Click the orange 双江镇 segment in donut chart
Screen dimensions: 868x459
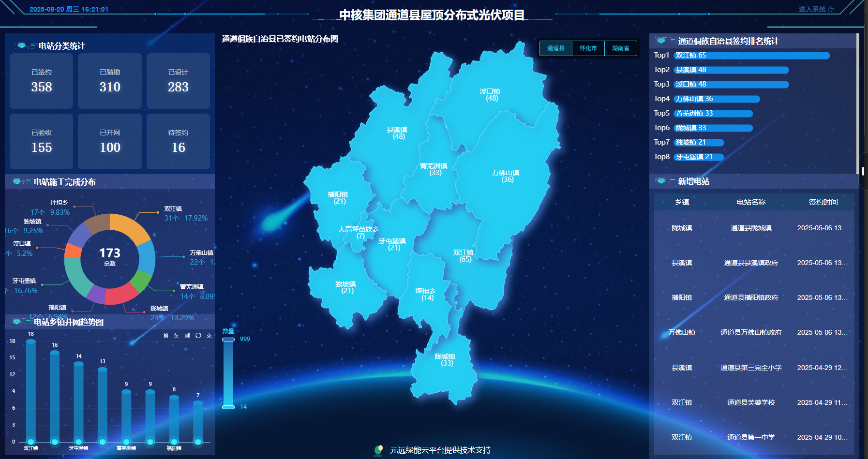tap(132, 226)
